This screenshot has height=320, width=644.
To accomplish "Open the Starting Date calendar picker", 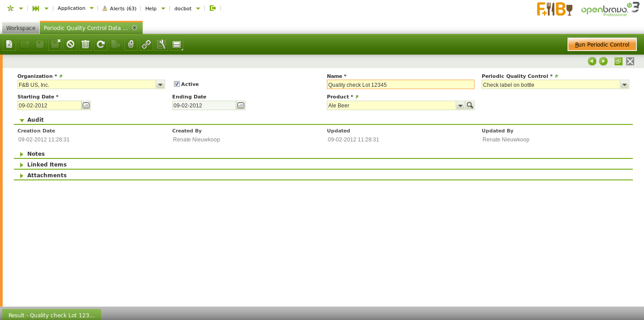I will pos(86,106).
